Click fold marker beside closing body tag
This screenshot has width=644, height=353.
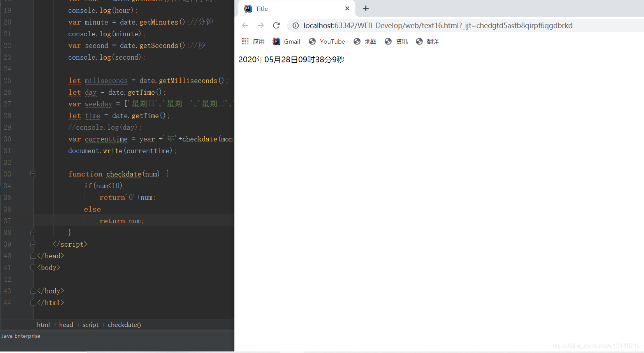(x=33, y=291)
